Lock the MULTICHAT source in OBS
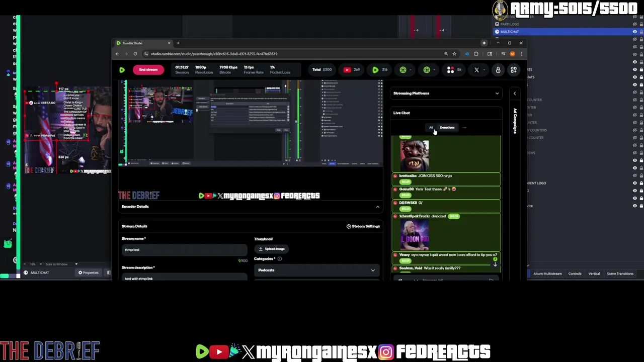Viewport: 644px width, 362px height. point(640,32)
